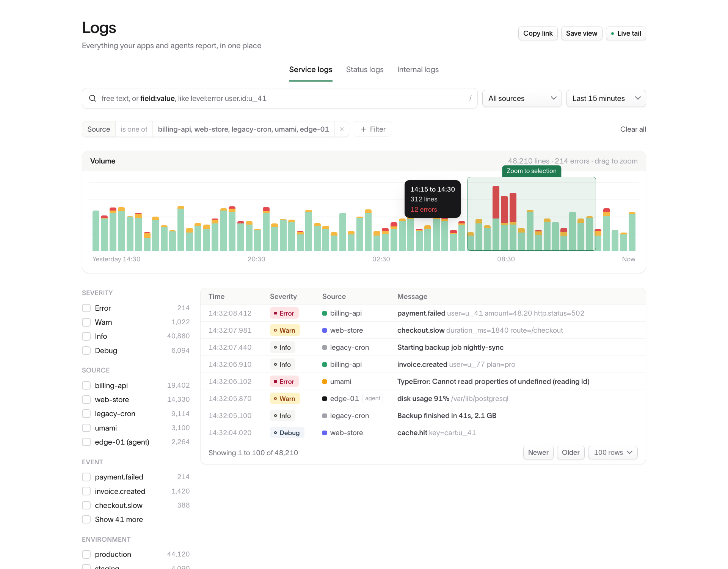
Task: Click the Warn badge on the disk usage row
Action: click(285, 399)
